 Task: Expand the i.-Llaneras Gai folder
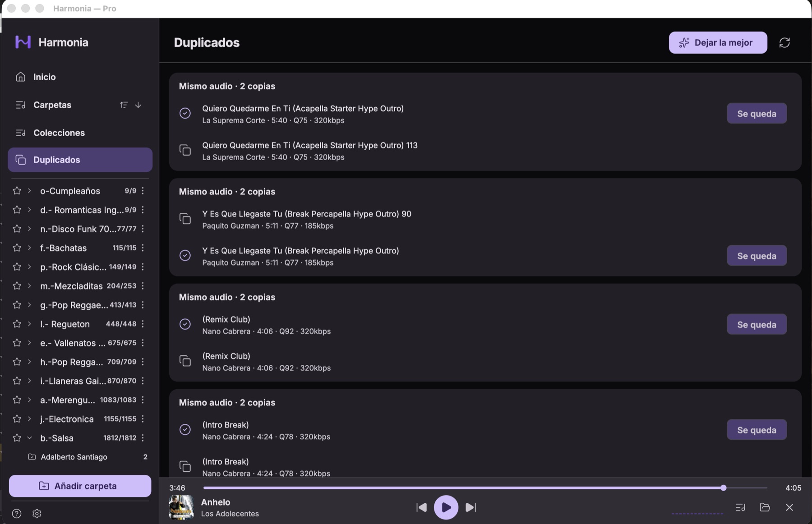click(x=30, y=381)
